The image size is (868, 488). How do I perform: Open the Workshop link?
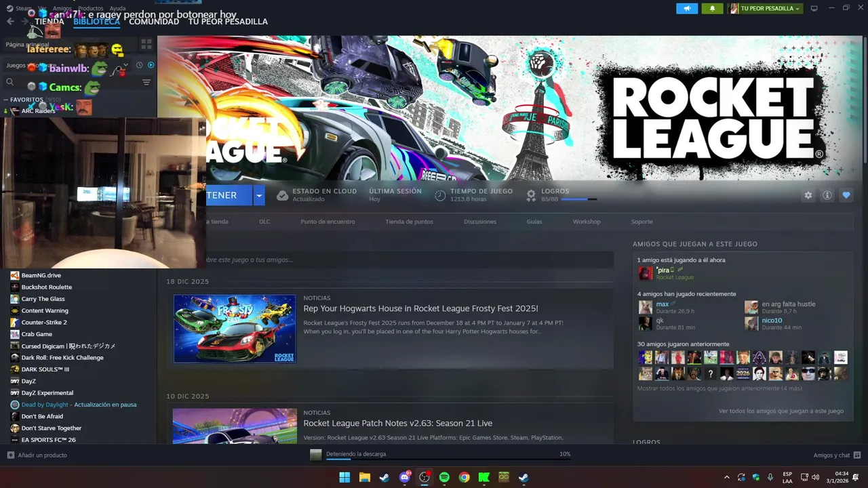(587, 222)
